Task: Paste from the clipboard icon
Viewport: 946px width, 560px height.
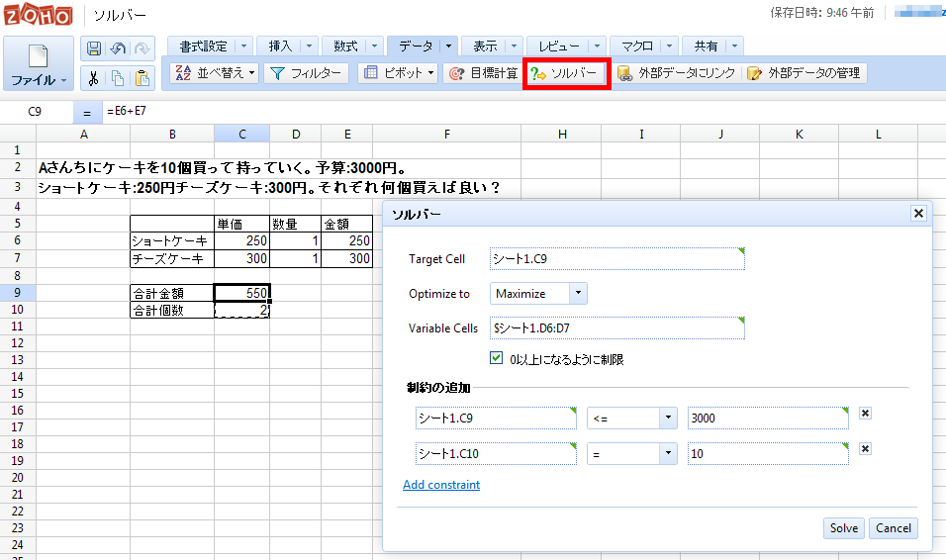Action: click(x=142, y=78)
